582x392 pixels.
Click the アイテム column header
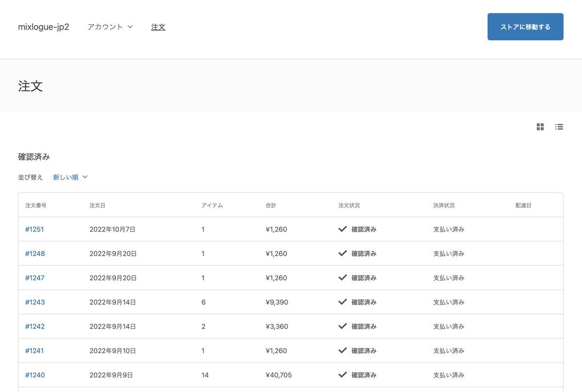212,205
